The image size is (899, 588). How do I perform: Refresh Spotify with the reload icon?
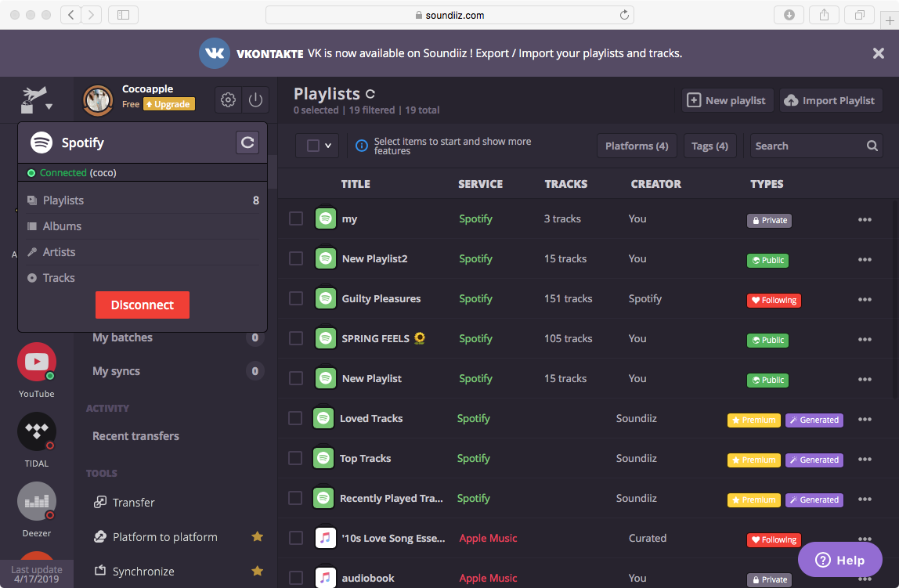pos(247,142)
